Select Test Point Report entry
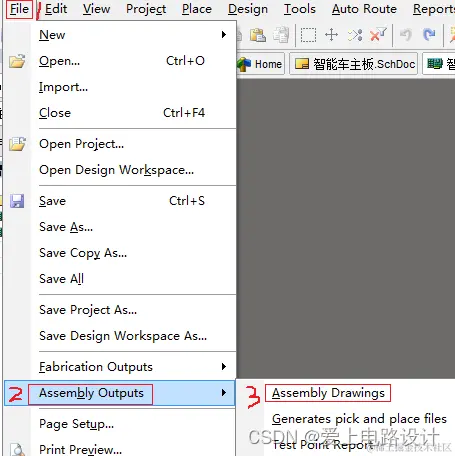 coord(323,444)
